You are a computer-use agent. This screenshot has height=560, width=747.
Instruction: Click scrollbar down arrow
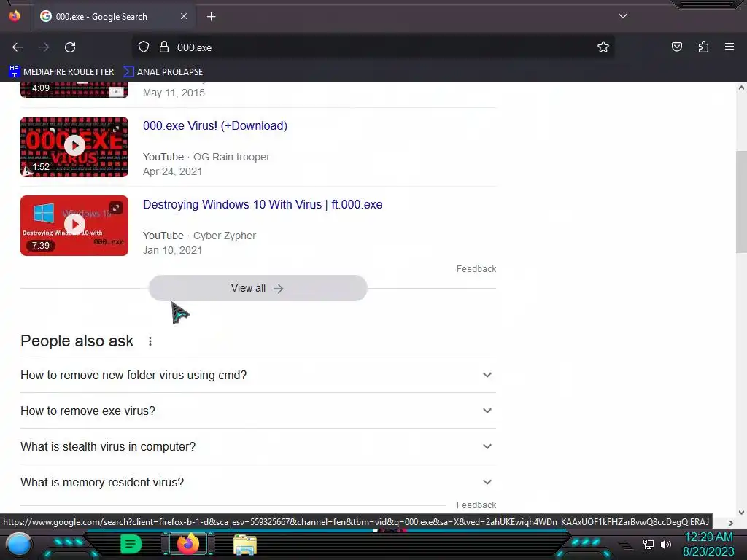click(x=741, y=513)
